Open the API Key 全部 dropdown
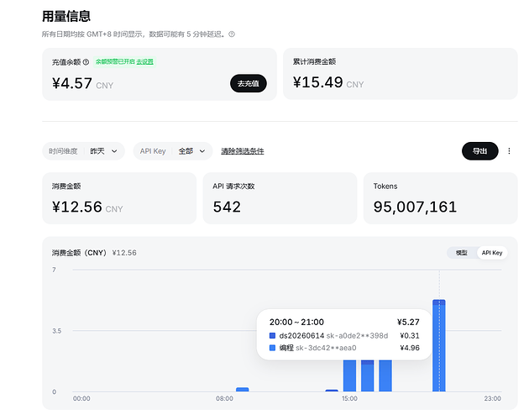529x420 pixels. (173, 151)
